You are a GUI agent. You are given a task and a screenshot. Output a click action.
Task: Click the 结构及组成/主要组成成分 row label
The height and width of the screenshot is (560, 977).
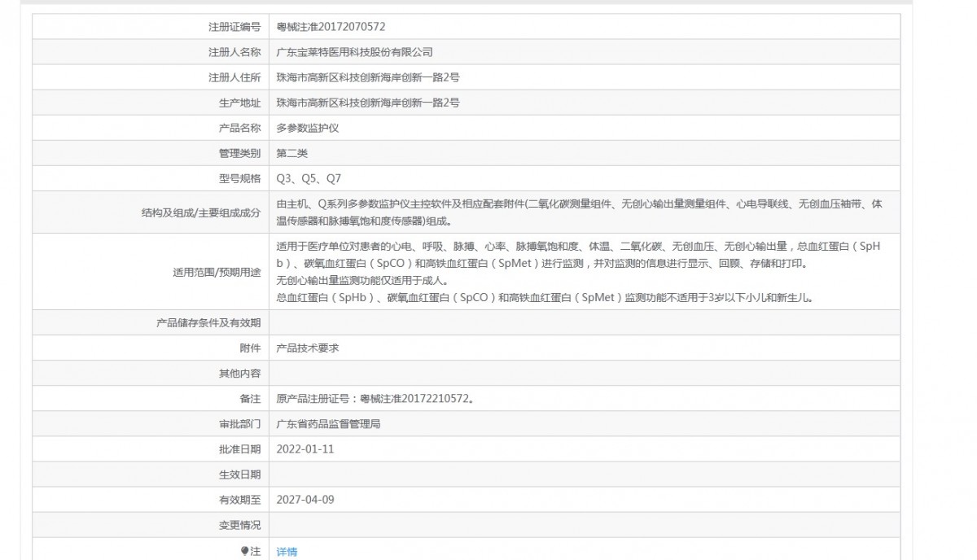[x=201, y=212]
